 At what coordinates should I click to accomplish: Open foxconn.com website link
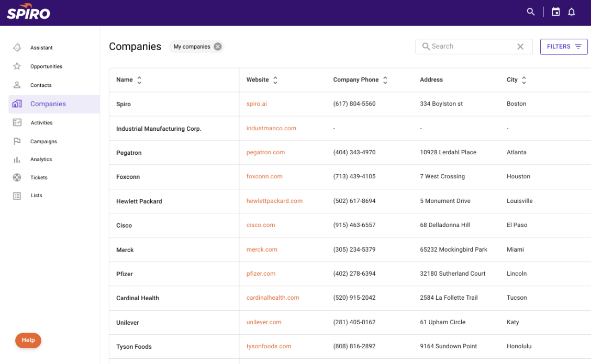coord(264,177)
